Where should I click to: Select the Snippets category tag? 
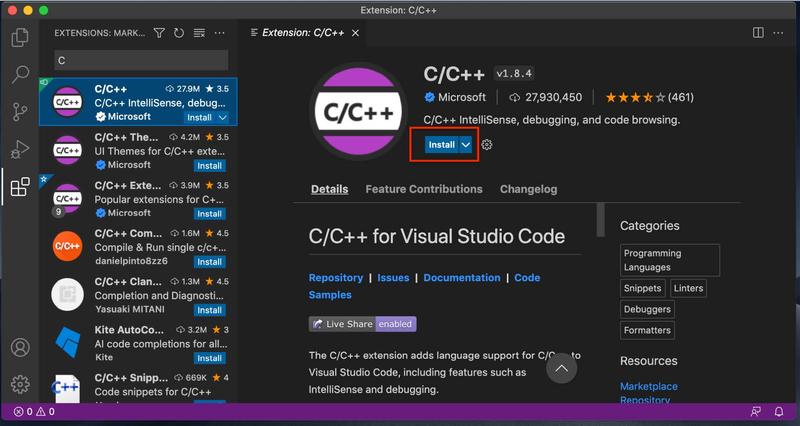(x=642, y=288)
